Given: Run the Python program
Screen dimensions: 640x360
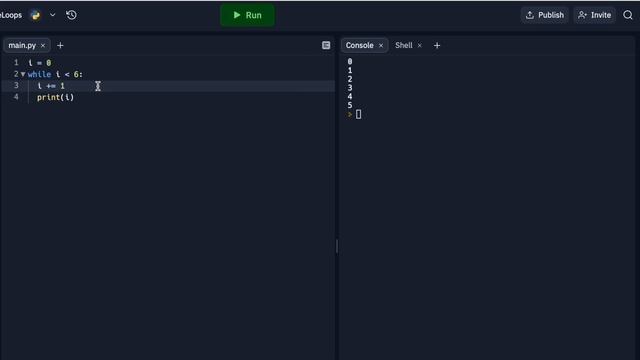Looking at the screenshot, I should [247, 15].
